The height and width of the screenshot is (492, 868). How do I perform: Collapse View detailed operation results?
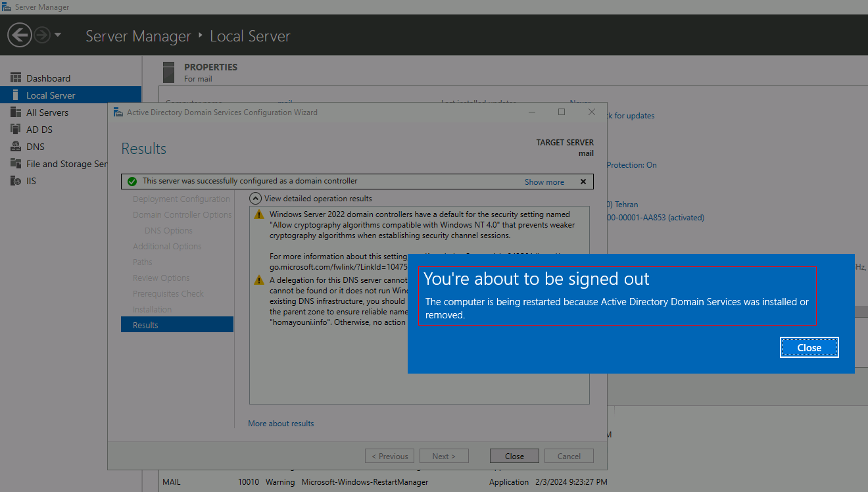point(256,198)
